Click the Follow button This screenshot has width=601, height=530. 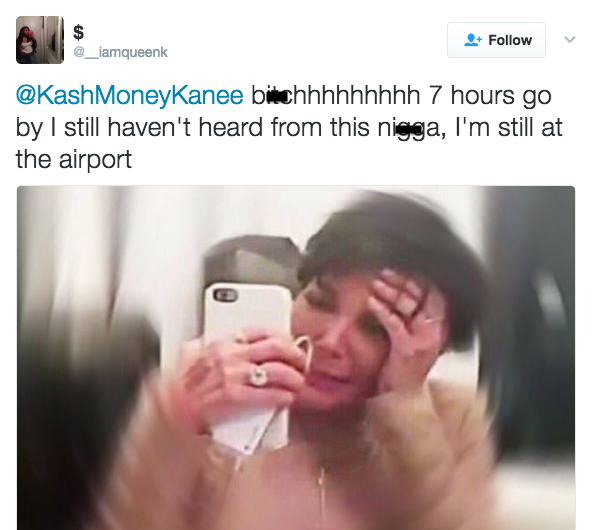(x=496, y=40)
